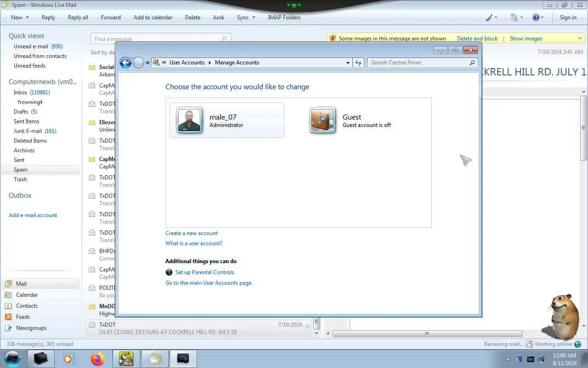Open the menus icon dropdown in Live Mail
The width and height of the screenshot is (588, 368).
(x=517, y=17)
